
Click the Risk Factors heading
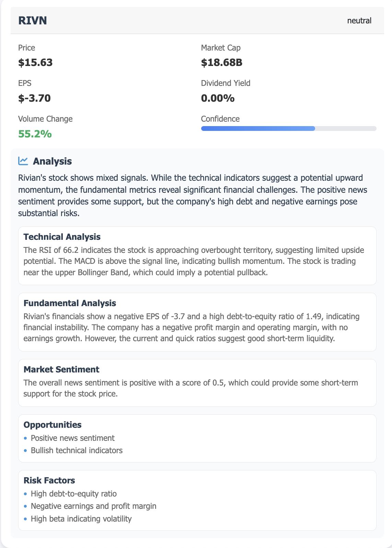49,481
